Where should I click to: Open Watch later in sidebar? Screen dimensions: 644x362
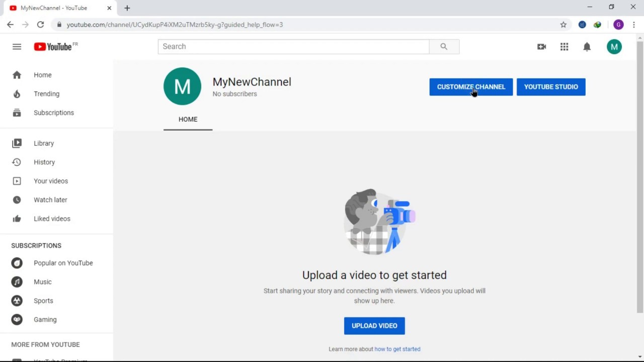pos(56,200)
